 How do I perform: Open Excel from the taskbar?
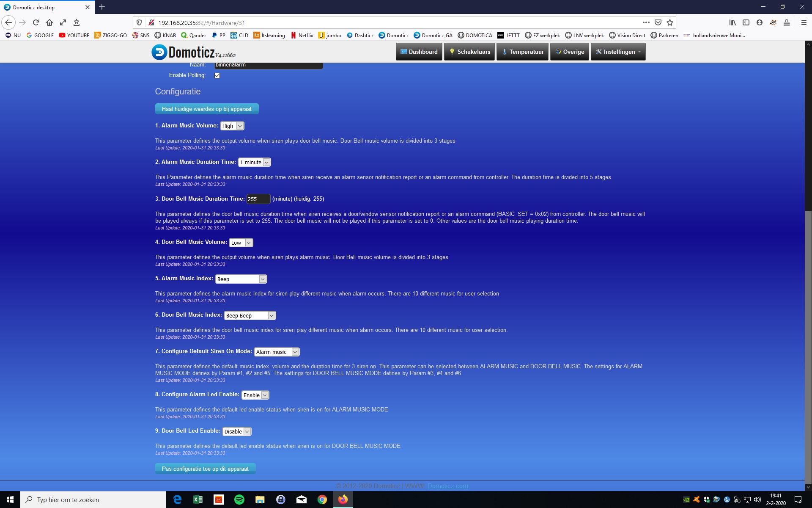[x=198, y=500]
